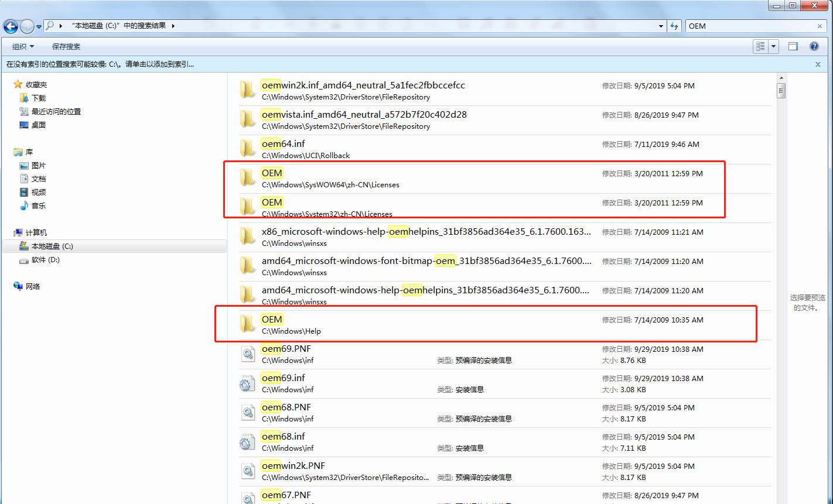Select the 计算机 icon in navigation pane
This screenshot has height=504, width=833.
18,232
